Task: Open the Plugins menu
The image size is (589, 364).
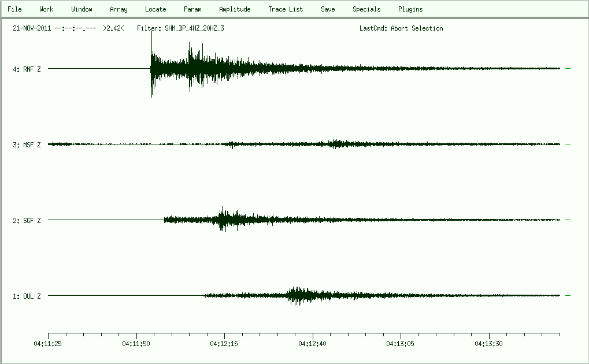Action: coord(410,9)
